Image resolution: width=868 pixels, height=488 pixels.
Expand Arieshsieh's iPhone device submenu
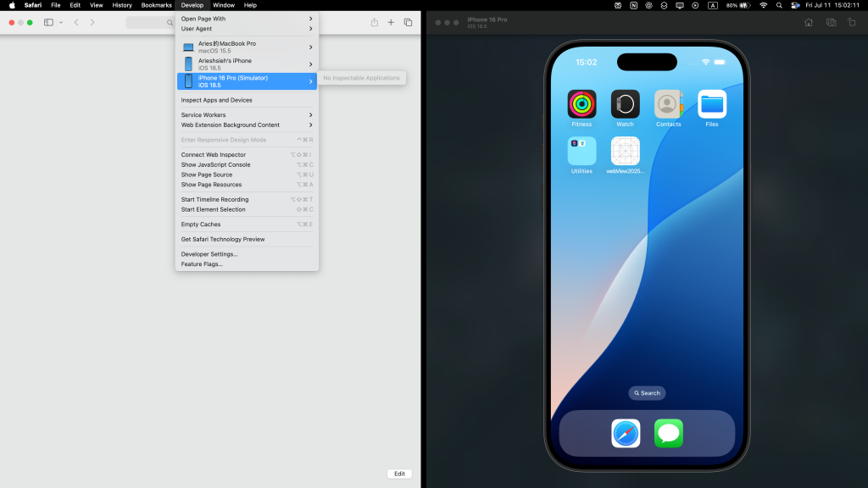point(247,64)
